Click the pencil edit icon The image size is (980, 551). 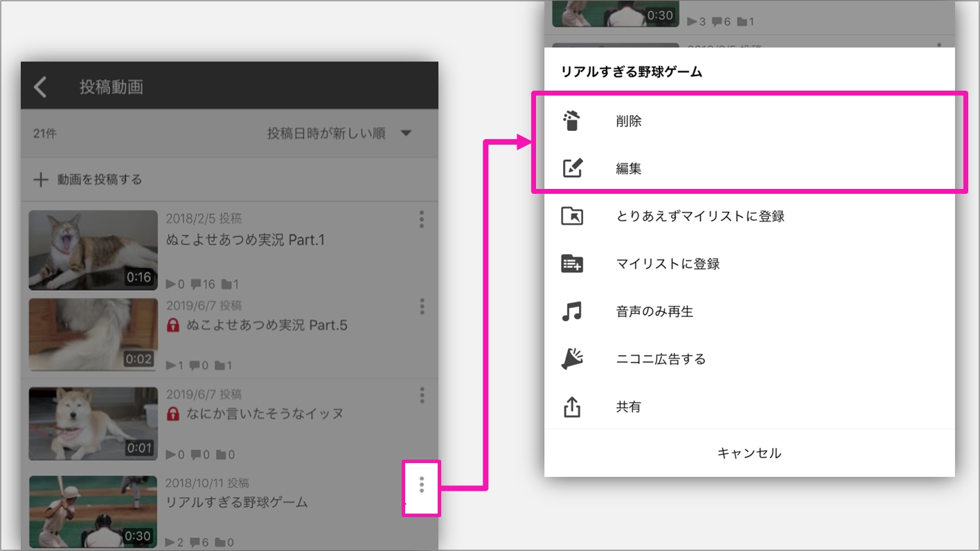click(x=572, y=168)
